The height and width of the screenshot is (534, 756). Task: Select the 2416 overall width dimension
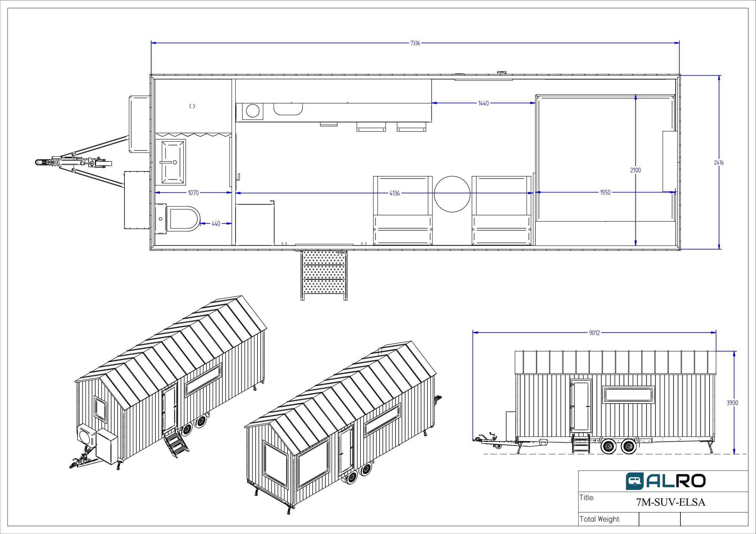pos(719,162)
